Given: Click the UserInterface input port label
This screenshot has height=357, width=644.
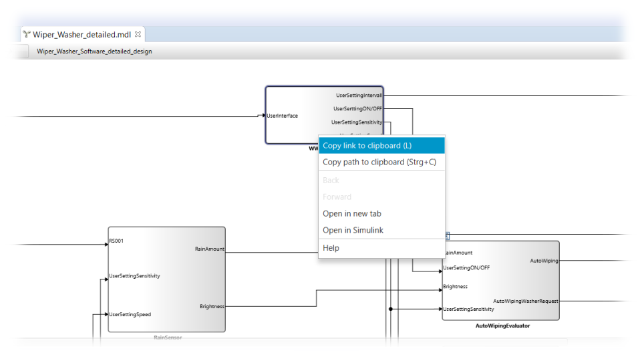Looking at the screenshot, I should (282, 116).
